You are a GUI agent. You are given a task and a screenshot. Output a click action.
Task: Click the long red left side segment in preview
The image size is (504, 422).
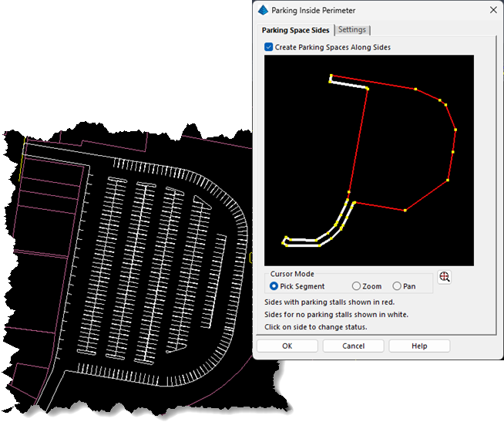coord(358,140)
